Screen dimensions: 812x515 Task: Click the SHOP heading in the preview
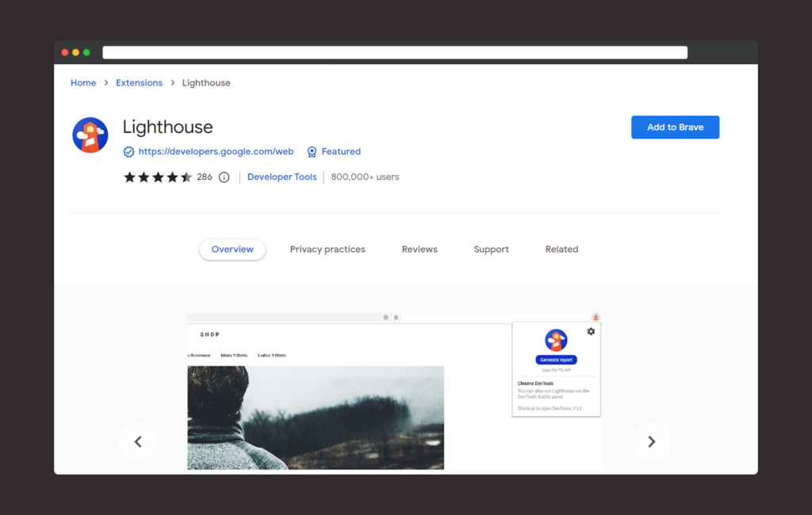(210, 335)
